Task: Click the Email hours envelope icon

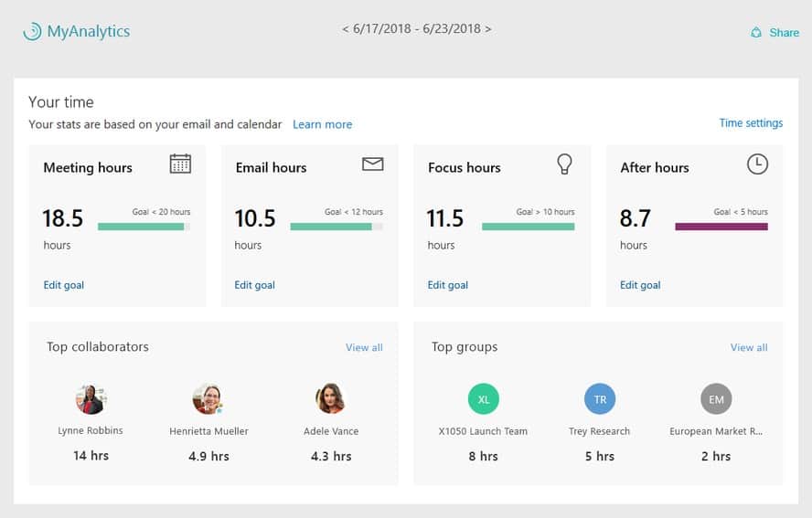Action: click(x=372, y=164)
